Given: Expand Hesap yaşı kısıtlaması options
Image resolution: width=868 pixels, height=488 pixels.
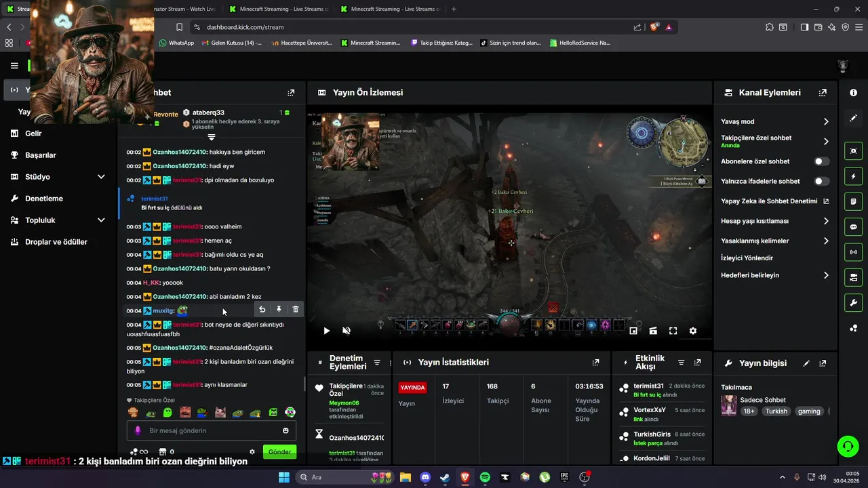Looking at the screenshot, I should 826,221.
